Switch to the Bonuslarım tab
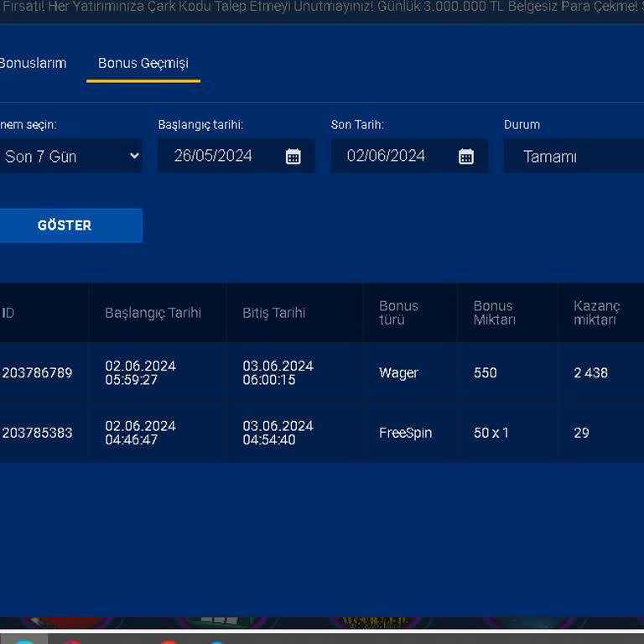Screen dimensions: 644x644 coord(33,63)
